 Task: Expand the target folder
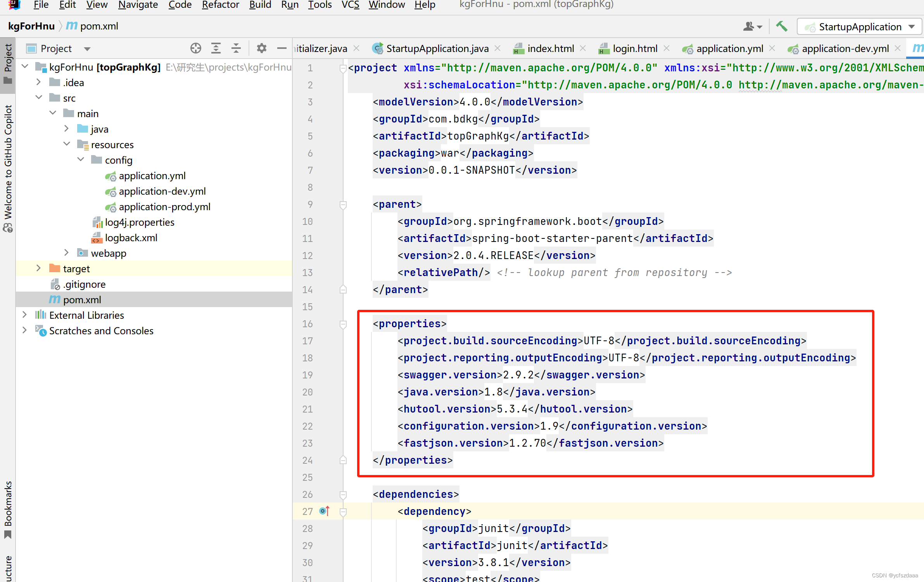tap(38, 268)
